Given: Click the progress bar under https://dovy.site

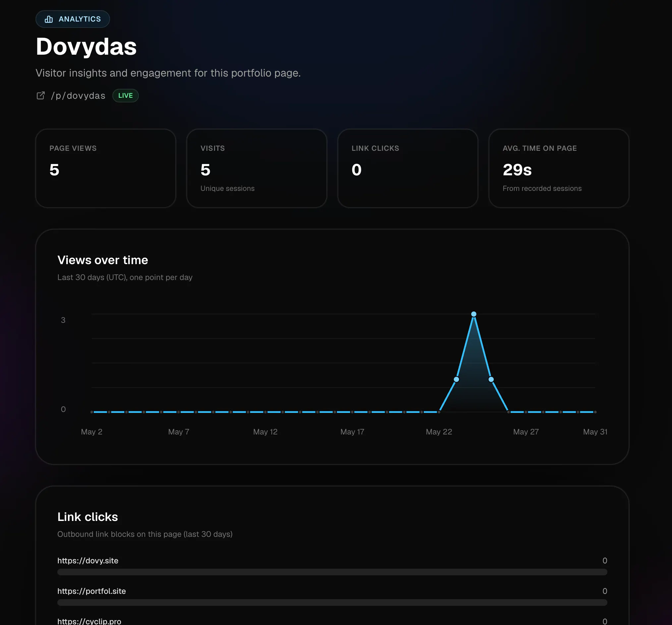Looking at the screenshot, I should [x=332, y=572].
